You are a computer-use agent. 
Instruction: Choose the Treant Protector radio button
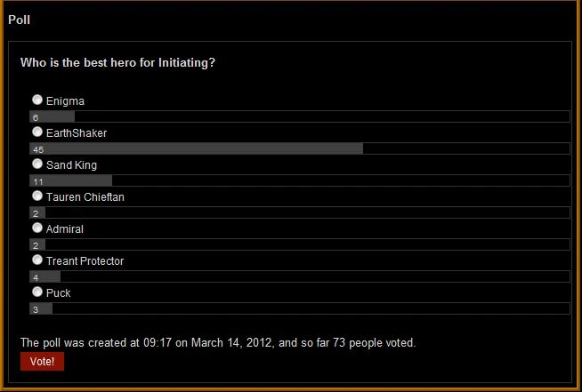[37, 260]
